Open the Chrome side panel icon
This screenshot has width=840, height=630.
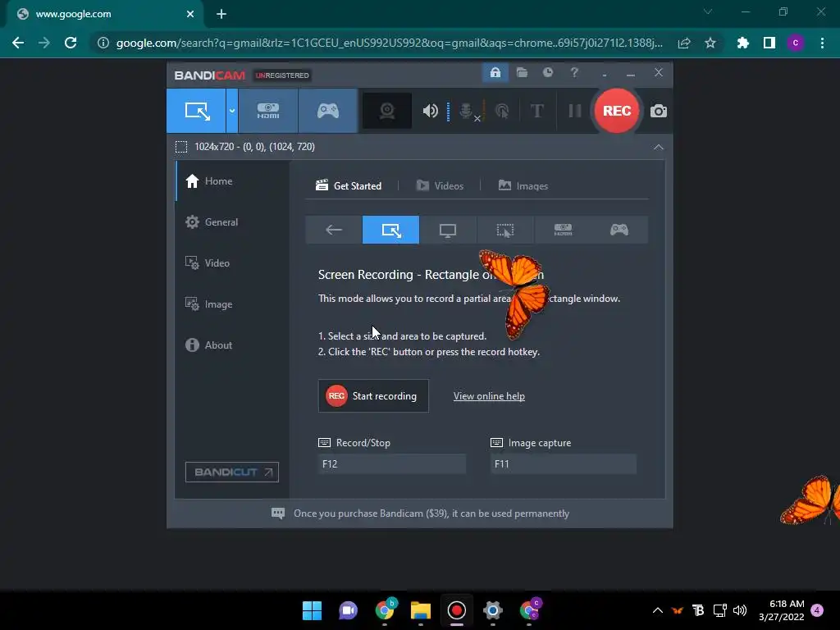pos(769,43)
